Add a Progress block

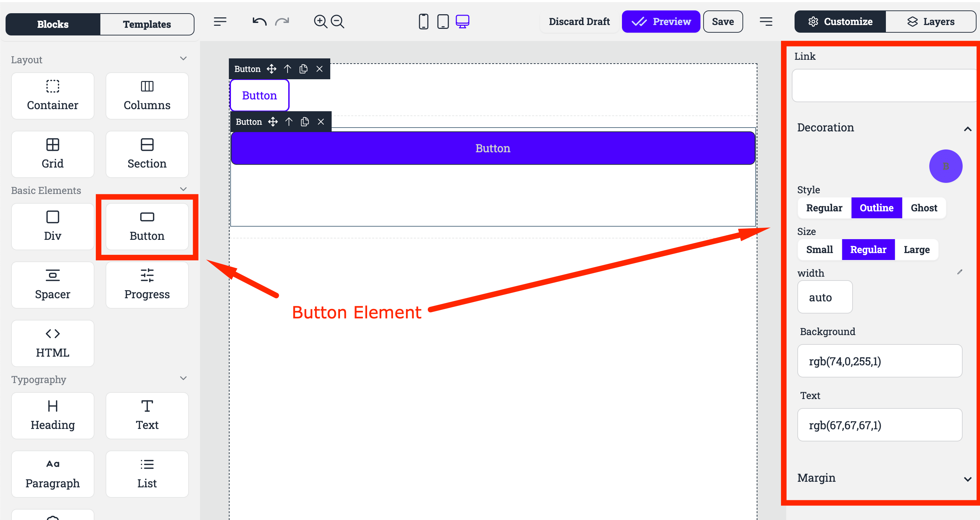147,285
